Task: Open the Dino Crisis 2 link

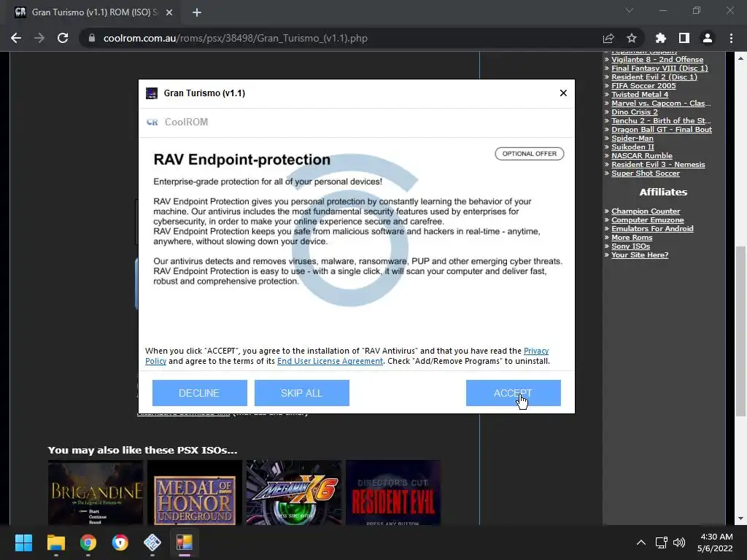Action: tap(634, 112)
